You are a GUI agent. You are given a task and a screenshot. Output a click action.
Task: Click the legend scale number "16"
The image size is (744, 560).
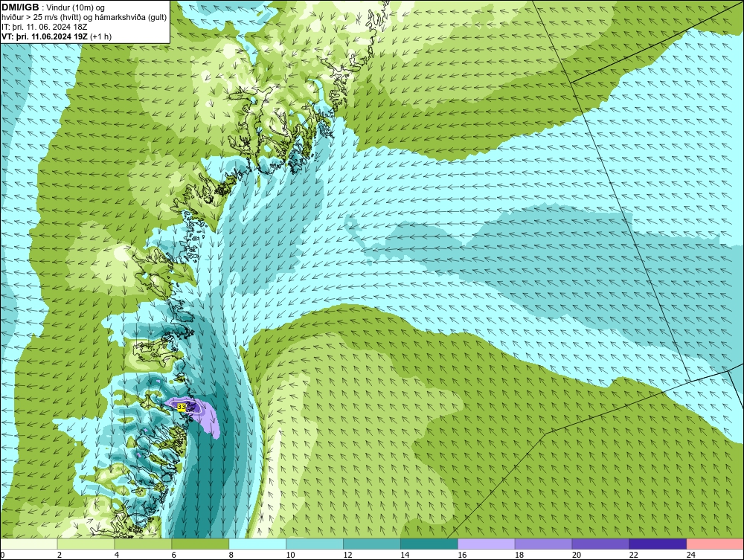pyautogui.click(x=462, y=556)
